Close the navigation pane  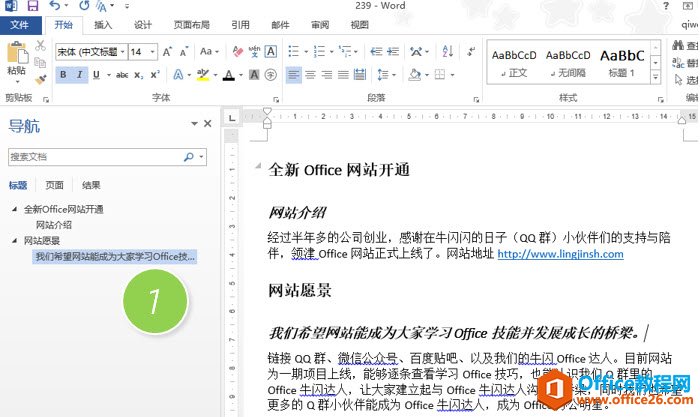pos(208,124)
